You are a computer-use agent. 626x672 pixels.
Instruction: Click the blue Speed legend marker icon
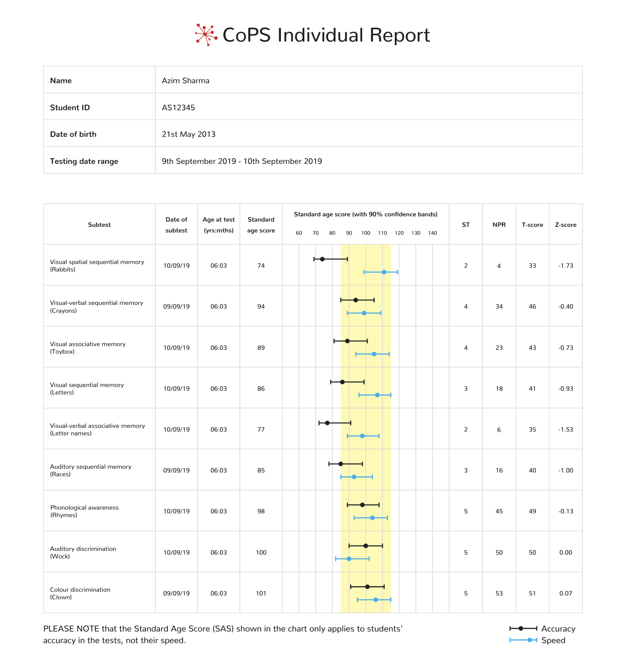[523, 640]
